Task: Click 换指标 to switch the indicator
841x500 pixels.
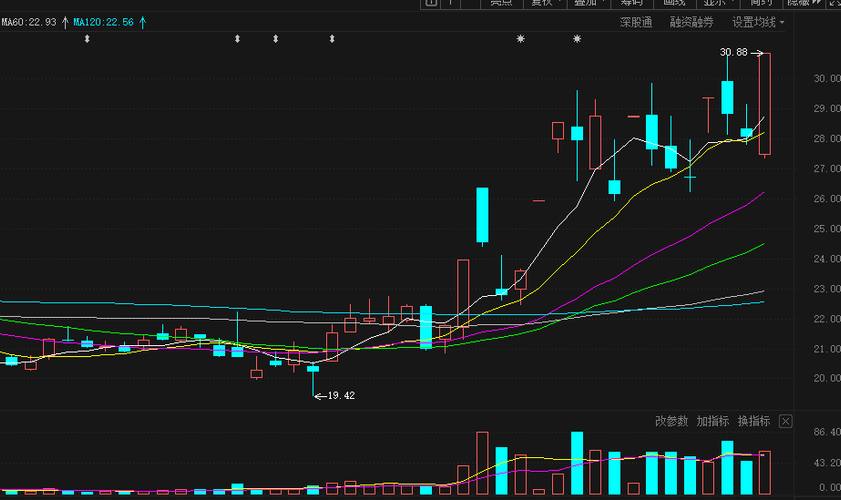Action: pos(754,421)
